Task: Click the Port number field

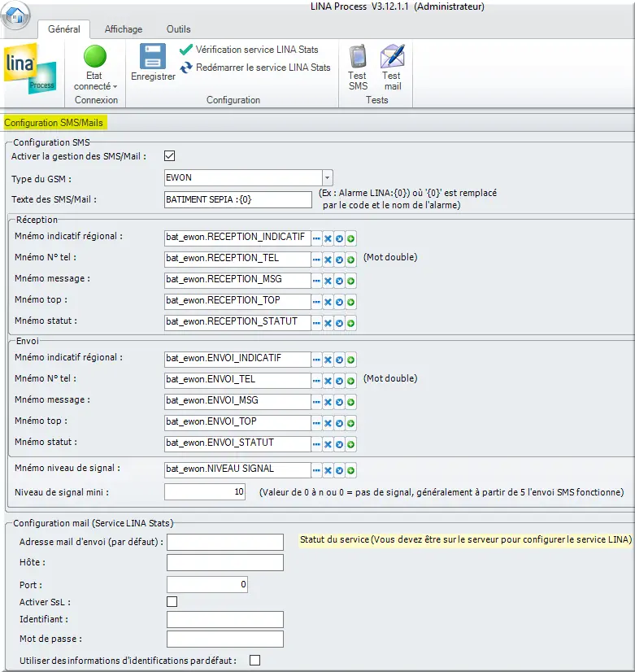Action: coord(207,585)
